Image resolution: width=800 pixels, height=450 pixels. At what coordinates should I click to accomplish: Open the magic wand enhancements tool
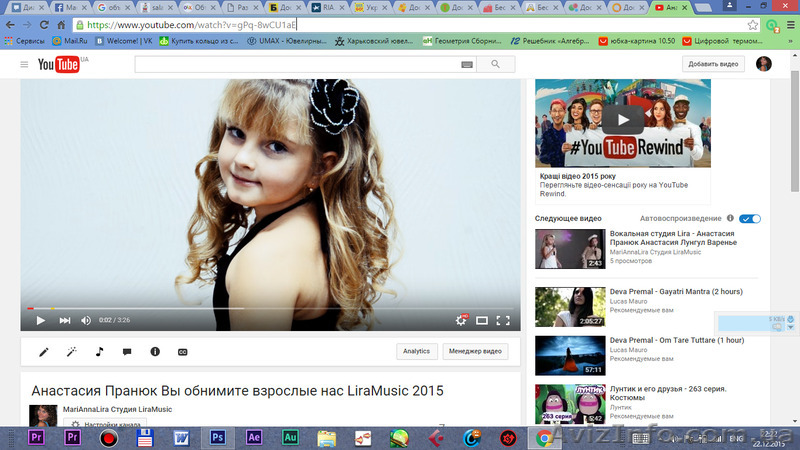point(71,352)
